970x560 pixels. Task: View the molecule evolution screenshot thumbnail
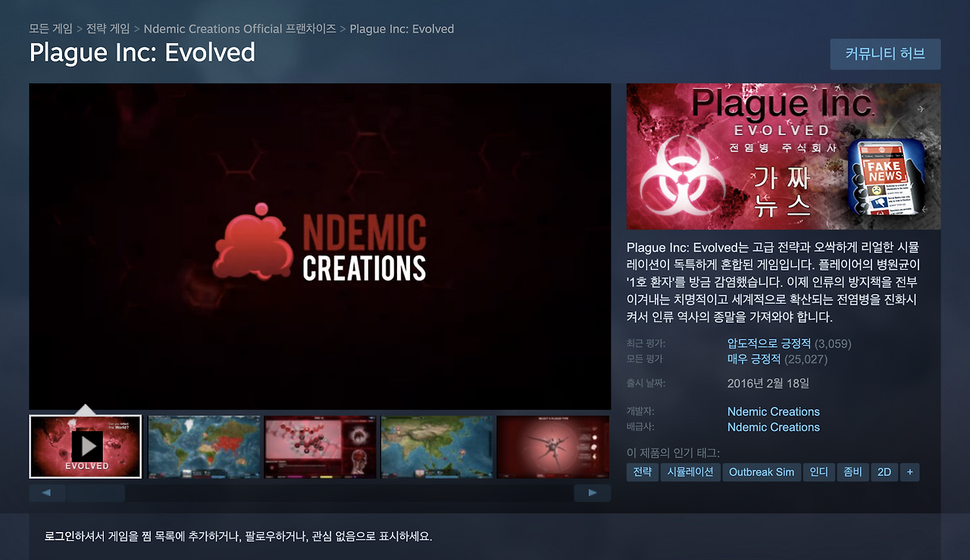click(x=321, y=446)
